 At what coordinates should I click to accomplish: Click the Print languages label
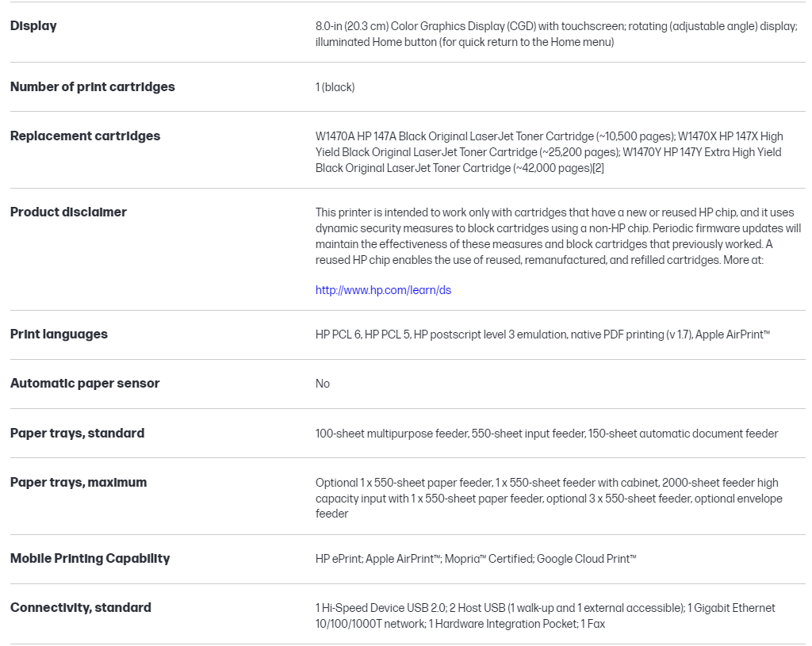pos(59,334)
